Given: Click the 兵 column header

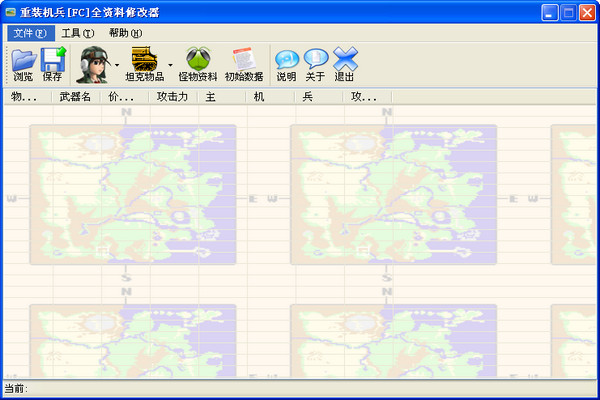Looking at the screenshot, I should [319, 97].
